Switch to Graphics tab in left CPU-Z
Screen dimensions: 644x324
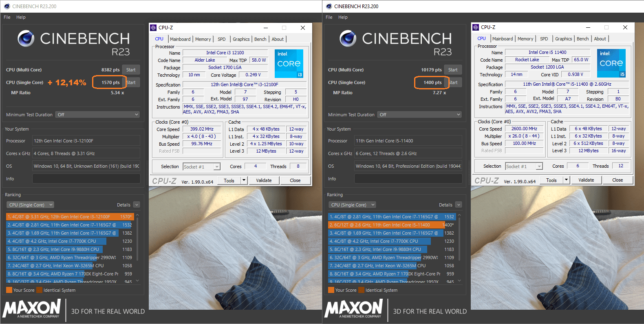coord(241,39)
